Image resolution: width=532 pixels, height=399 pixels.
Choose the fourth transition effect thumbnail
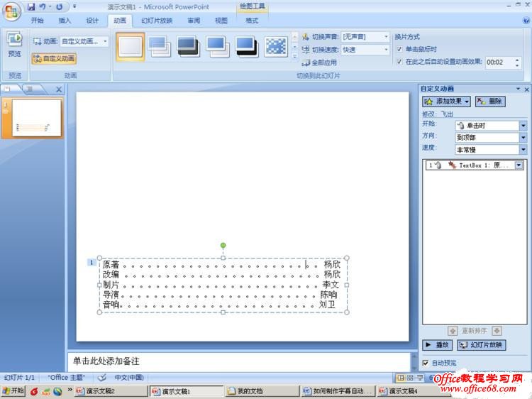(x=218, y=47)
